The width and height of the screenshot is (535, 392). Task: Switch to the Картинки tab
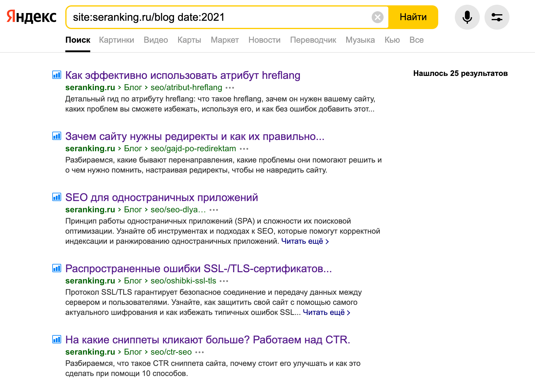[x=116, y=40]
